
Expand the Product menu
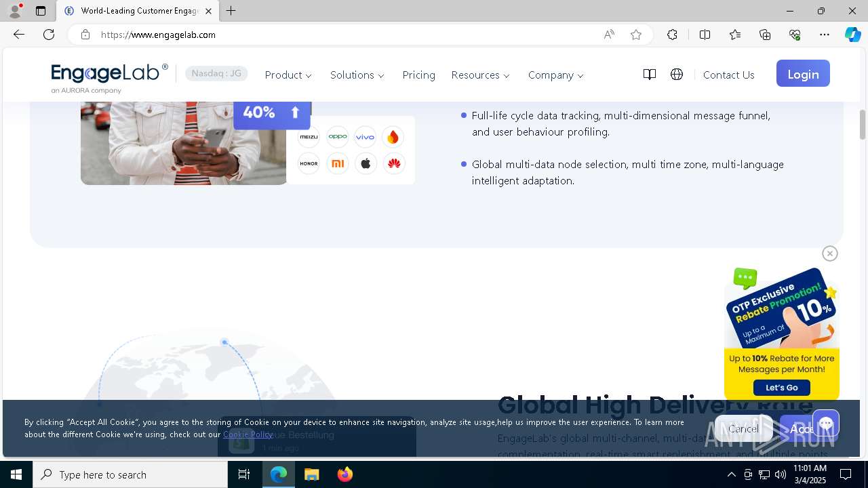pos(288,75)
